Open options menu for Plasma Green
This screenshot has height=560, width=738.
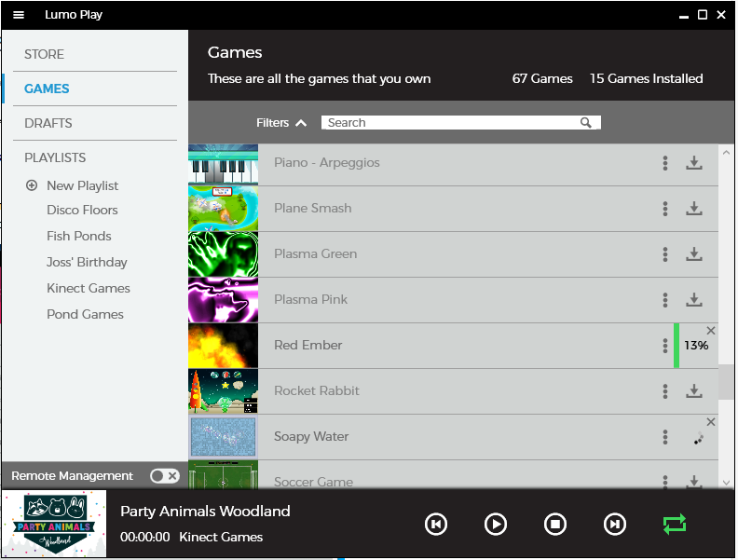point(665,254)
